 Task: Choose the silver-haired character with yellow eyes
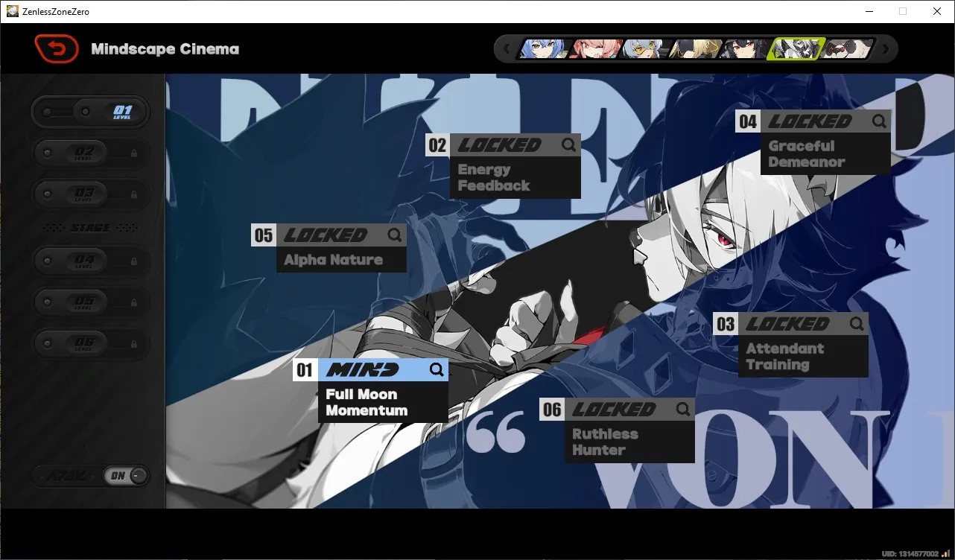tap(646, 49)
